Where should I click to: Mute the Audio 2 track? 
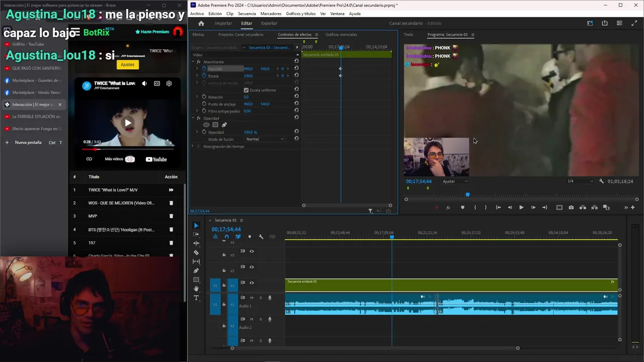click(252, 319)
